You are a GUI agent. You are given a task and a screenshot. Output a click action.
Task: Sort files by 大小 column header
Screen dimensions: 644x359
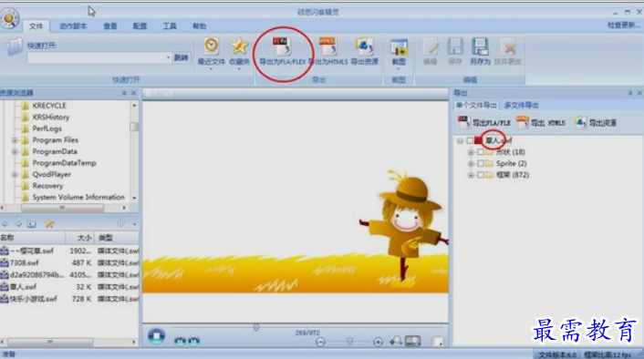point(80,238)
